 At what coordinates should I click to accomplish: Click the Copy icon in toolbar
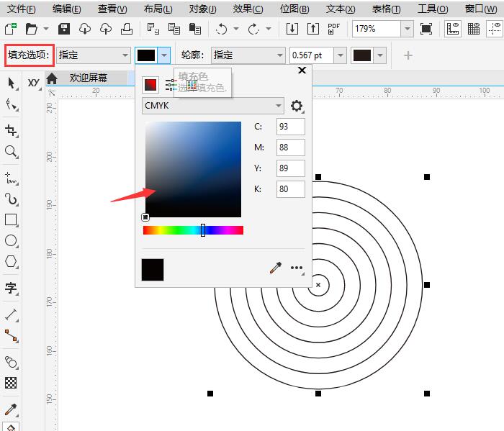(x=174, y=29)
